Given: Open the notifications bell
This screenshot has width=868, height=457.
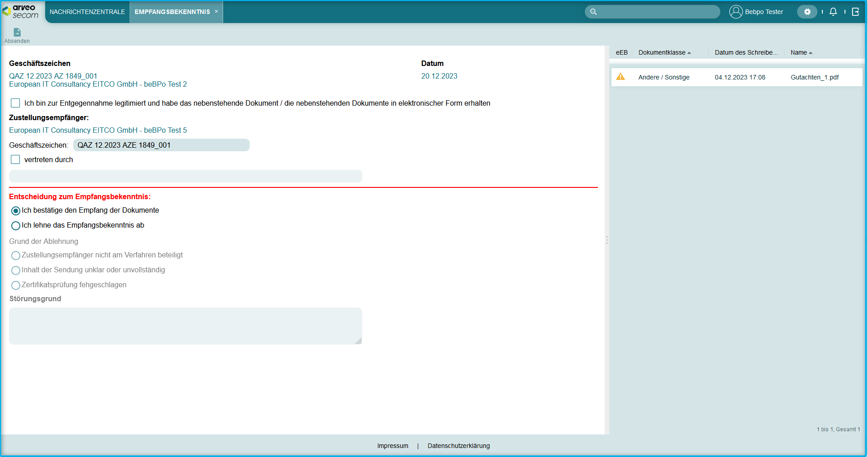Looking at the screenshot, I should (x=833, y=12).
